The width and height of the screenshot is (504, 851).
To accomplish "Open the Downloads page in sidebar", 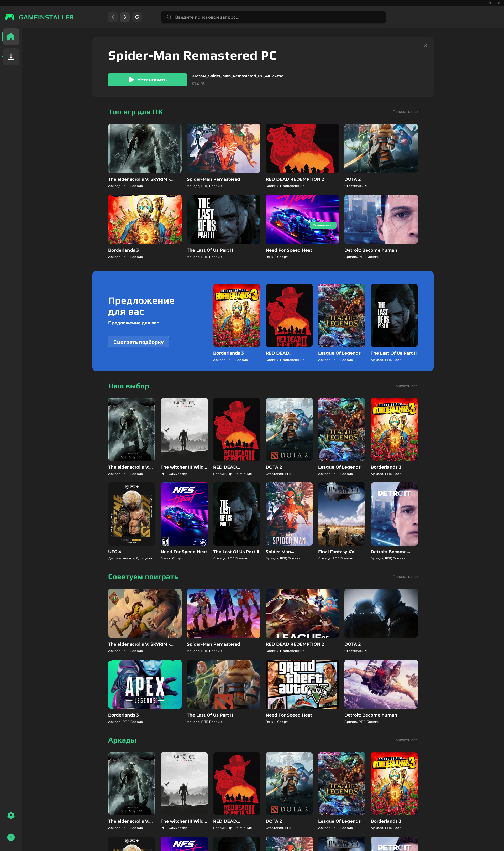I will [x=11, y=57].
